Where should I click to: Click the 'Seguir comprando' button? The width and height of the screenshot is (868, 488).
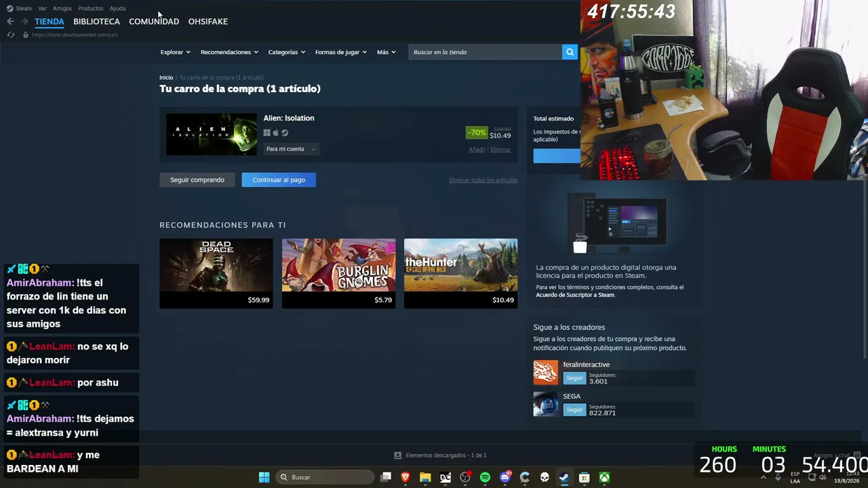click(x=197, y=180)
